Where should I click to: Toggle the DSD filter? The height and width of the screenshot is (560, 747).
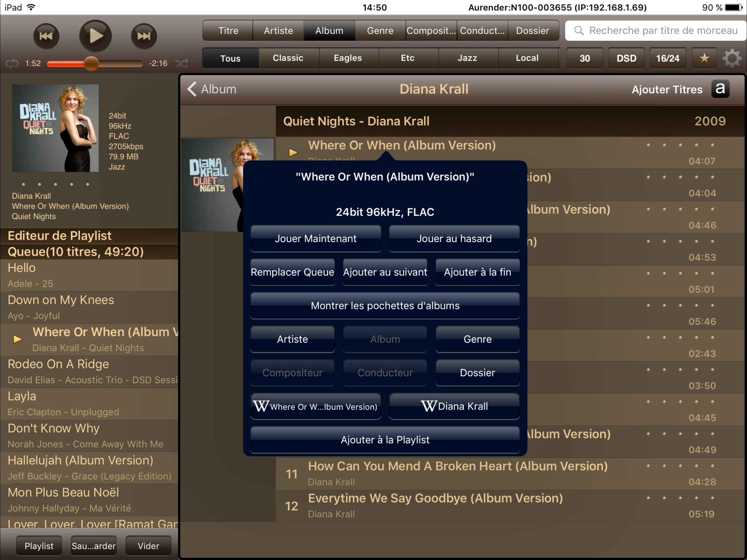(x=626, y=58)
